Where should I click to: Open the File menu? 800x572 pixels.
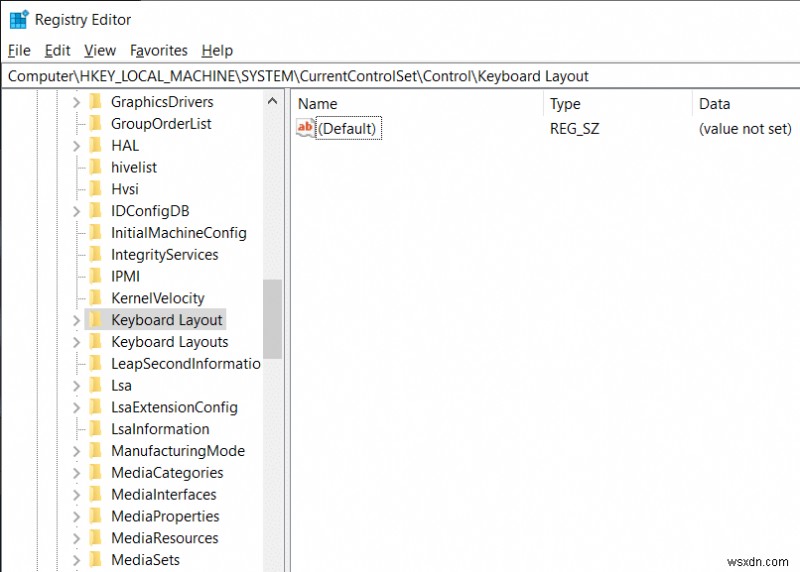click(19, 51)
